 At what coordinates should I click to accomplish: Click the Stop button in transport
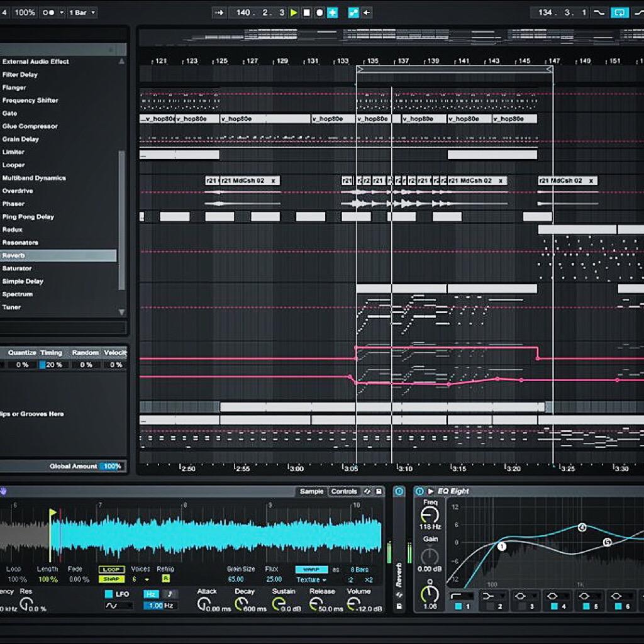pyautogui.click(x=307, y=13)
